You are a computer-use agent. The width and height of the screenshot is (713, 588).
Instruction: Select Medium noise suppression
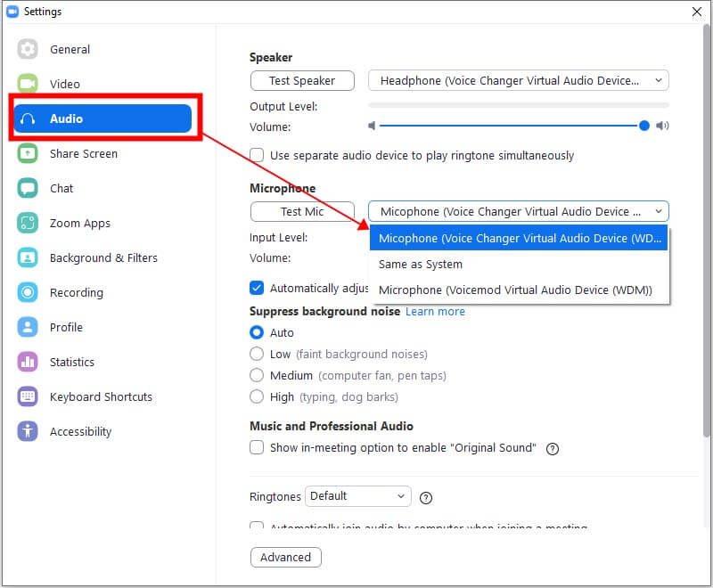(x=257, y=375)
